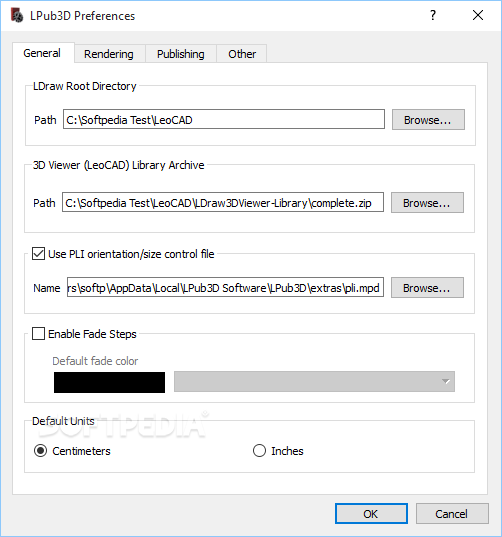
Task: Open the default fade color dropdown
Action: 314,382
